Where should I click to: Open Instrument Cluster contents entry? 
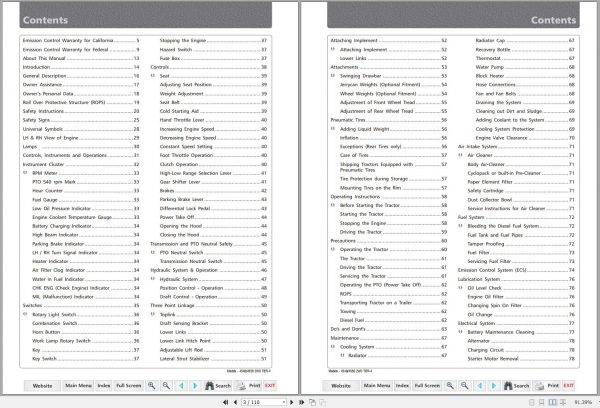81,164
